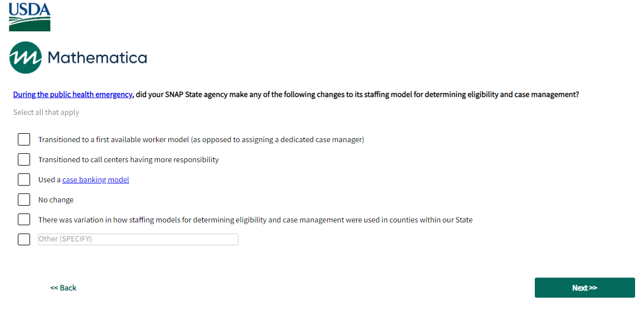This screenshot has width=644, height=325.
Task: Click the bold SNAP State agency question text
Action: (357, 95)
